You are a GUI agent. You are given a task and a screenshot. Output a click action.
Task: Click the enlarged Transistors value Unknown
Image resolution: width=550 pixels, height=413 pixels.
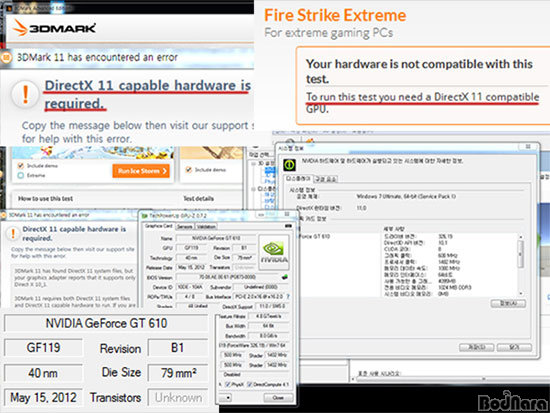(178, 398)
